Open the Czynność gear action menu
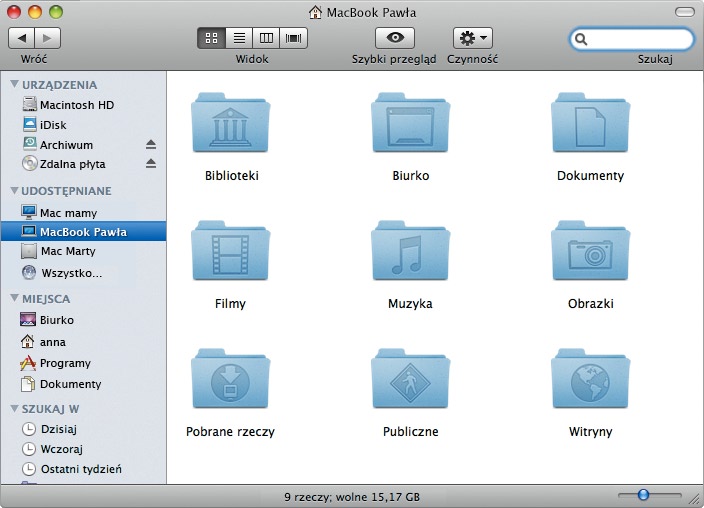The height and width of the screenshot is (508, 704). tap(473, 38)
